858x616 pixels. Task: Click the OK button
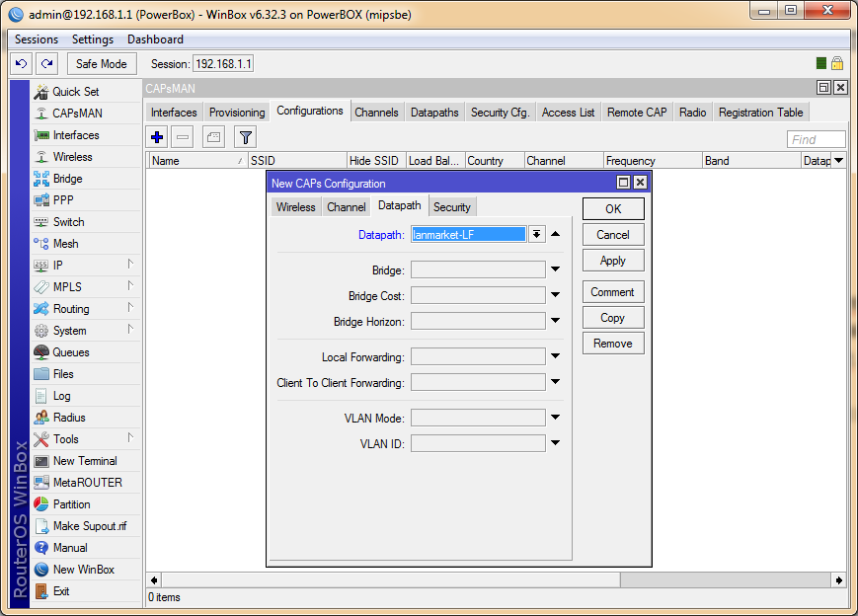613,208
